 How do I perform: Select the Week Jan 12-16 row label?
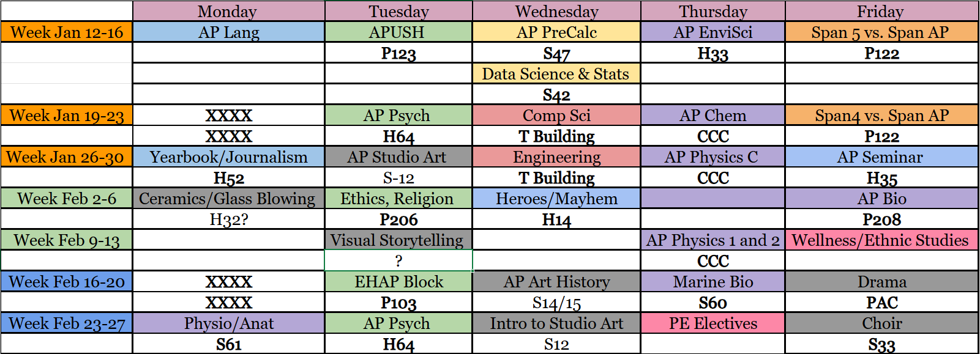pyautogui.click(x=67, y=32)
